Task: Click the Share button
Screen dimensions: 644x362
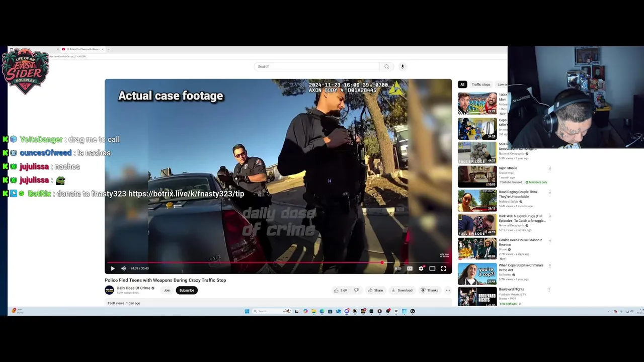Action: [x=375, y=290]
